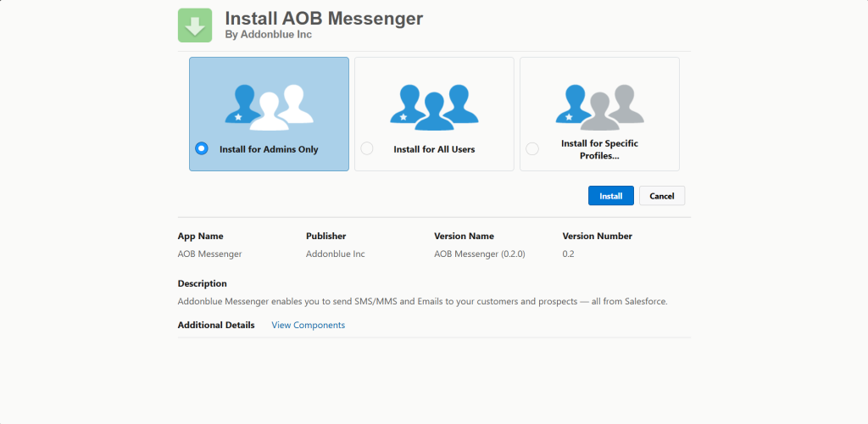This screenshot has width=868, height=424.
Task: Click the version number value 0.2
Action: click(x=568, y=254)
